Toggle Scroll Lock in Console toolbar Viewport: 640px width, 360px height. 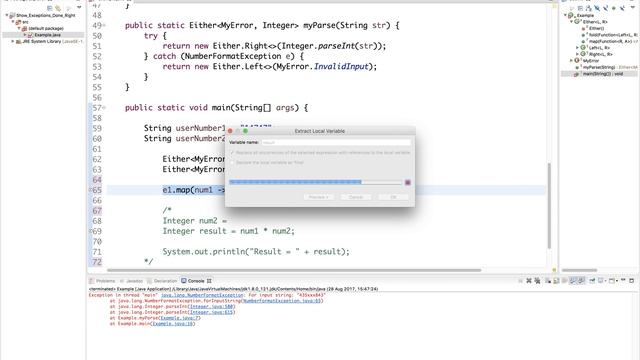(x=556, y=281)
